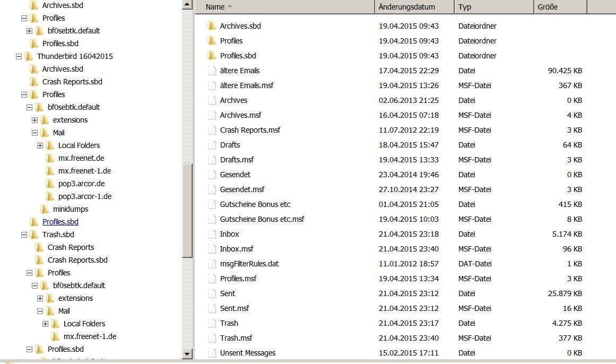Image resolution: width=616 pixels, height=364 pixels.
Task: Click the Trash.msf file icon
Action: (212, 338)
